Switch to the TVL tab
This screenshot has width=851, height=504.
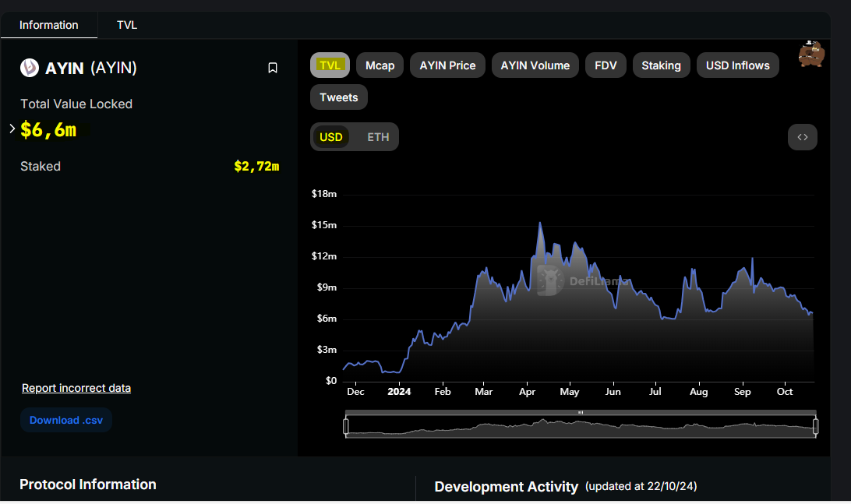pos(127,25)
